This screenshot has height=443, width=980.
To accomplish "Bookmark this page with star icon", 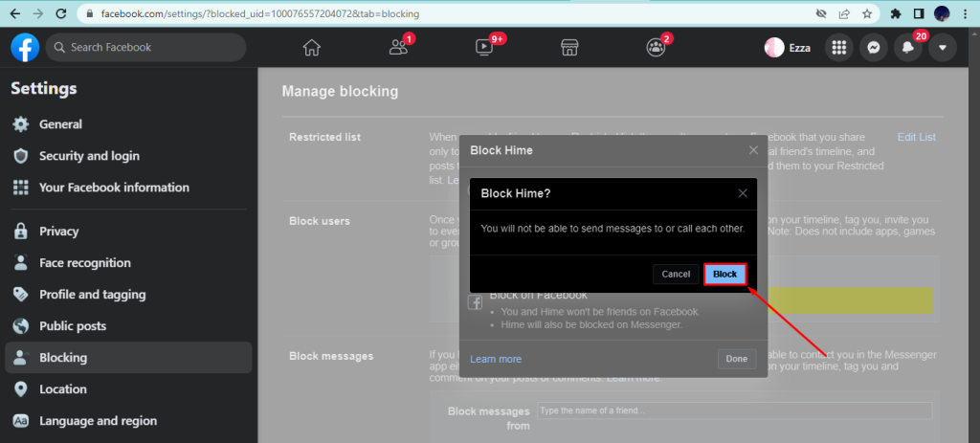I will pos(867,13).
